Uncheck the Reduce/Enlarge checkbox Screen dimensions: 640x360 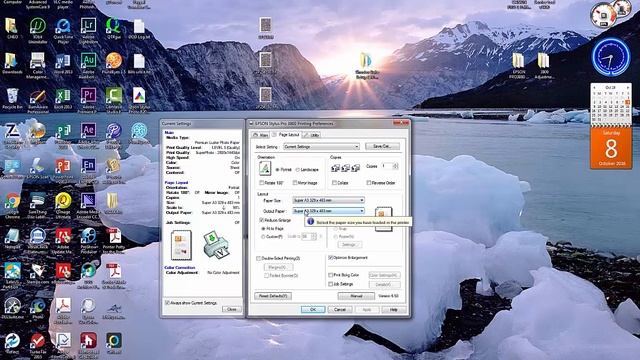click(x=262, y=220)
